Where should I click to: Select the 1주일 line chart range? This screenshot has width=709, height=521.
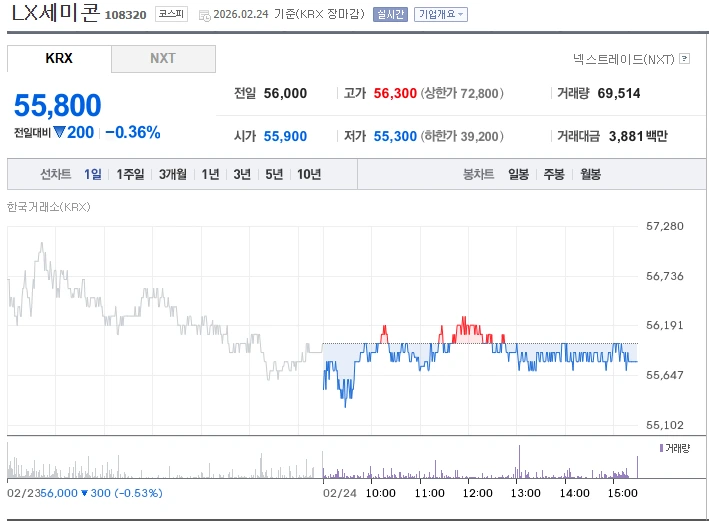pos(130,174)
